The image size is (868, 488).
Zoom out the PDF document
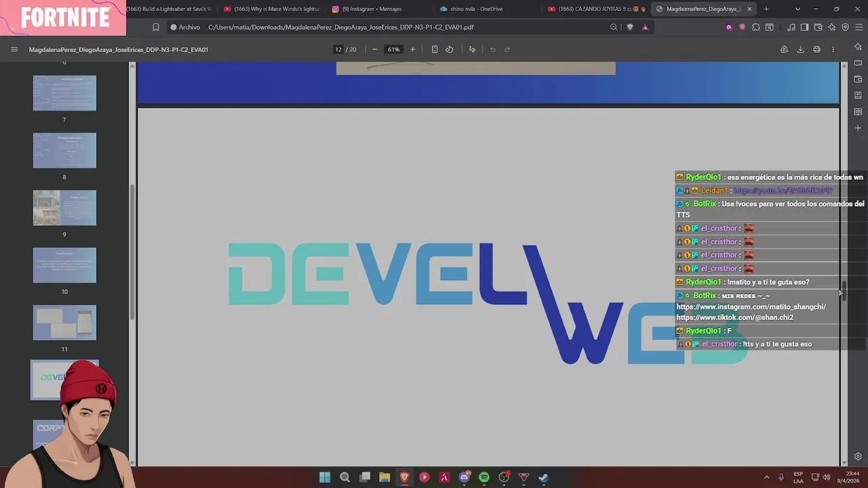[x=374, y=49]
